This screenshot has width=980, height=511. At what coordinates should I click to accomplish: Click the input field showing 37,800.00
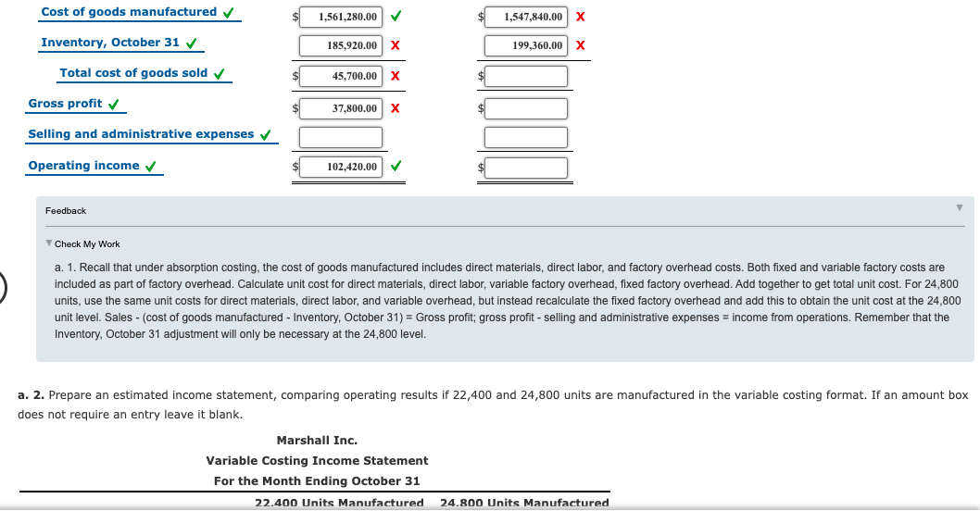click(x=341, y=108)
